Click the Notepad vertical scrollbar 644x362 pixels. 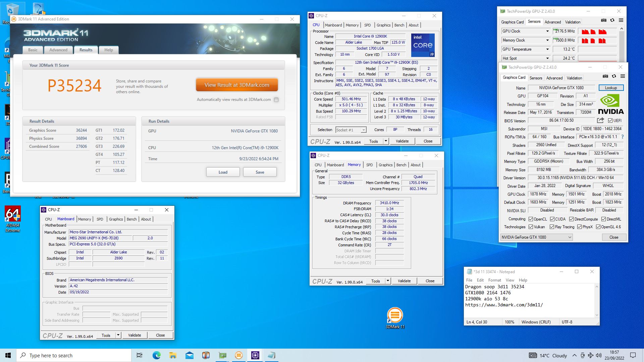click(596, 301)
